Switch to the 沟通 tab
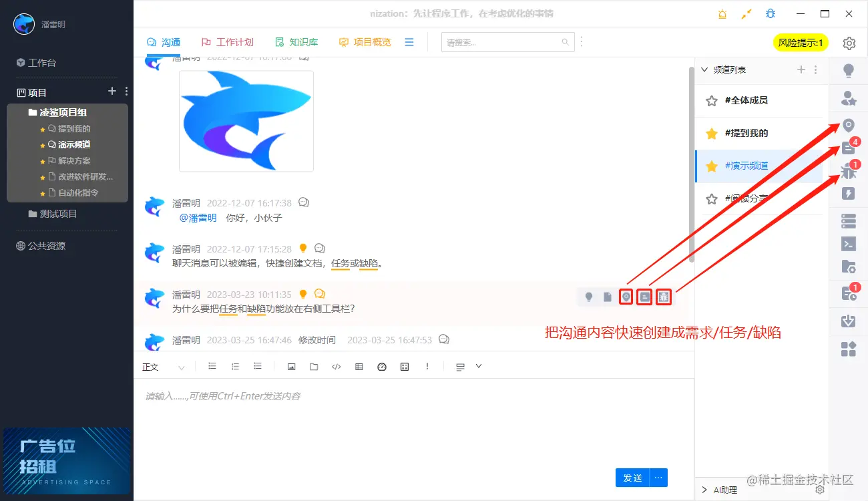 tap(164, 42)
